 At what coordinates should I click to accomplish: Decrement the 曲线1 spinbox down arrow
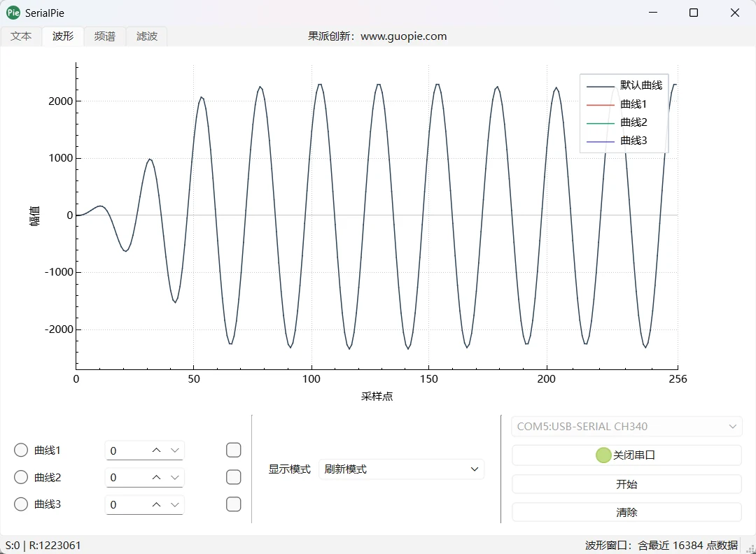[x=174, y=450]
